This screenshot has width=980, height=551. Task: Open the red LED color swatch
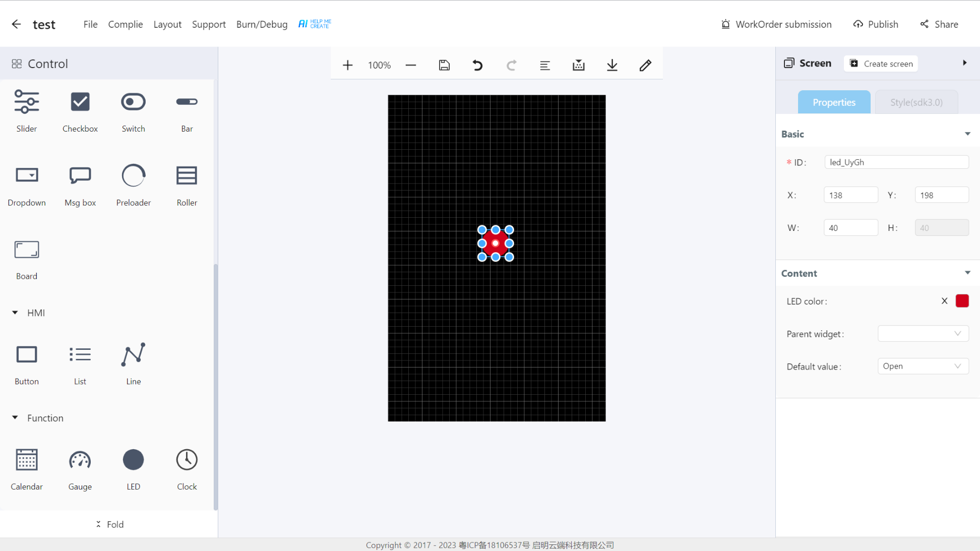pyautogui.click(x=962, y=301)
